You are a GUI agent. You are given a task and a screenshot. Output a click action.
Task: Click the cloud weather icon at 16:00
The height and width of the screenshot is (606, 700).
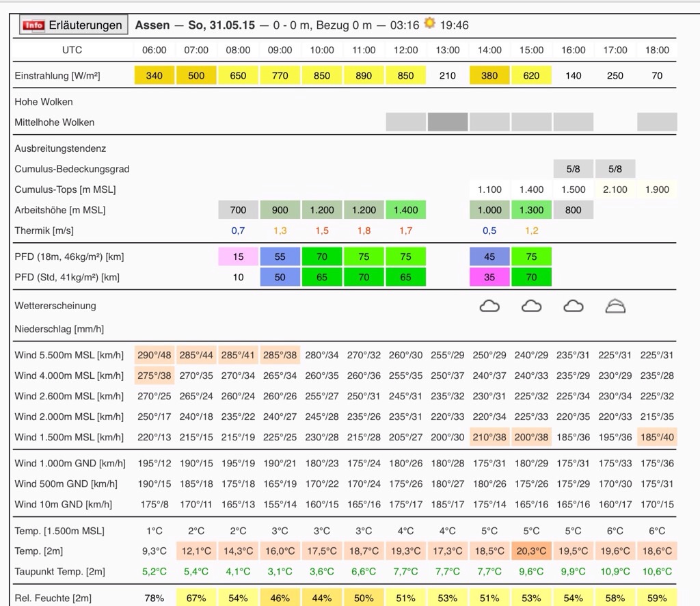[574, 306]
